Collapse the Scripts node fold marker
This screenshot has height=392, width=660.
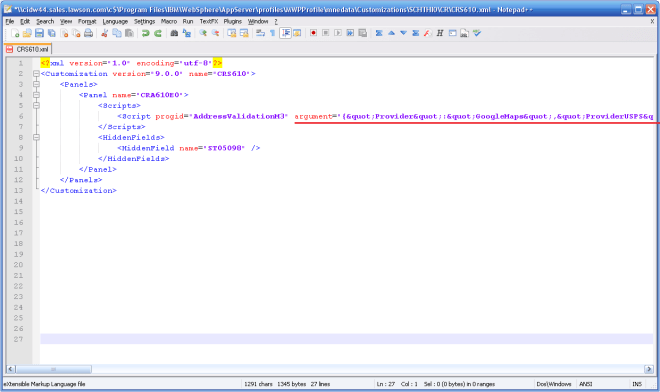pyautogui.click(x=36, y=105)
